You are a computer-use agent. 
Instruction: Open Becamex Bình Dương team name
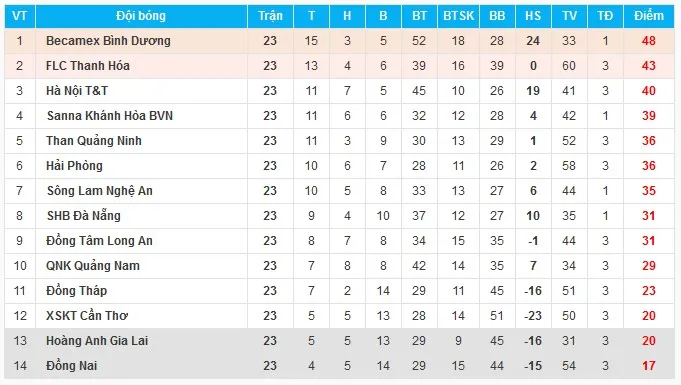(108, 41)
